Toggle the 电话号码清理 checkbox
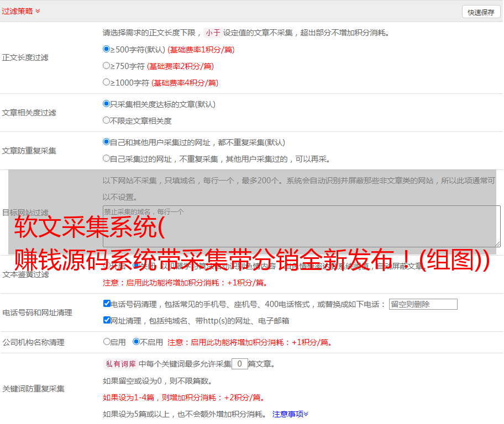The height and width of the screenshot is (424, 504). point(107,304)
